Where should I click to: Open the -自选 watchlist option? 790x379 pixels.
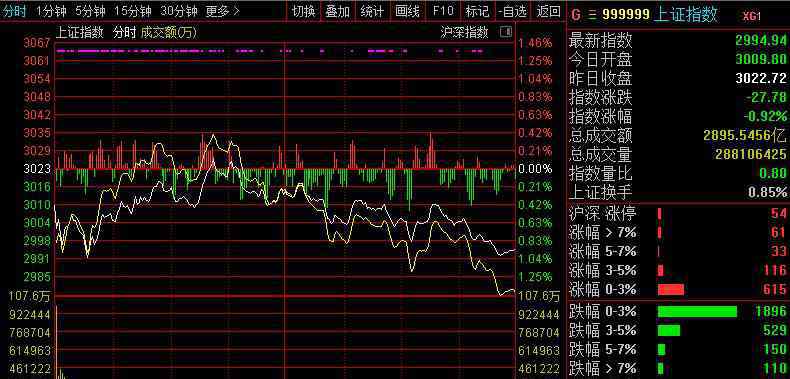[x=513, y=11]
